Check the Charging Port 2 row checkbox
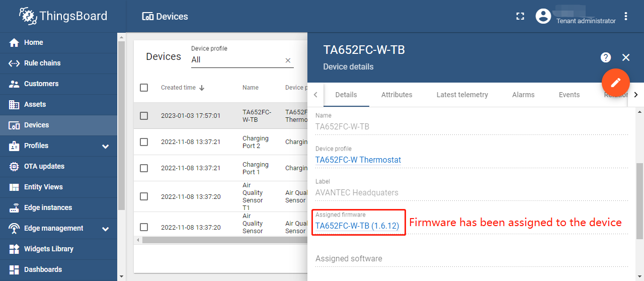This screenshot has width=644, height=281. 144,142
